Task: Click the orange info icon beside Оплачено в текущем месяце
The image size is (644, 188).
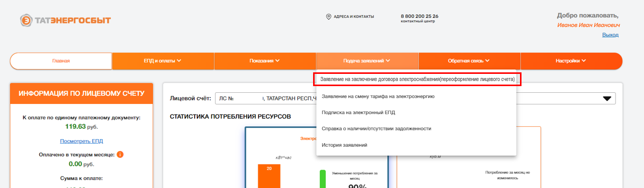Action: click(120, 154)
